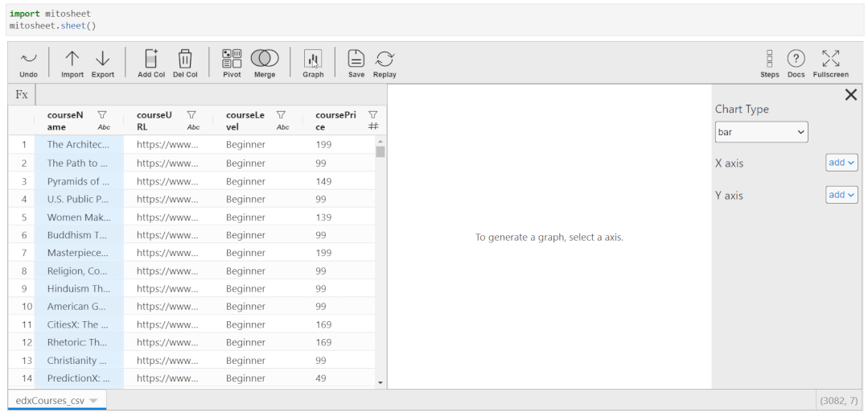Select courseURL cell in row 6

click(x=168, y=235)
